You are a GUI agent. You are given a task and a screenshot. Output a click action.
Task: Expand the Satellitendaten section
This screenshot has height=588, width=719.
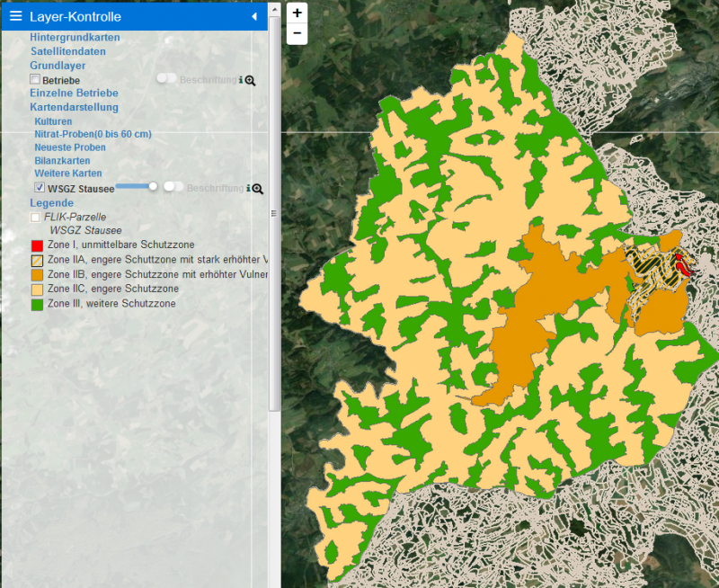click(x=67, y=51)
